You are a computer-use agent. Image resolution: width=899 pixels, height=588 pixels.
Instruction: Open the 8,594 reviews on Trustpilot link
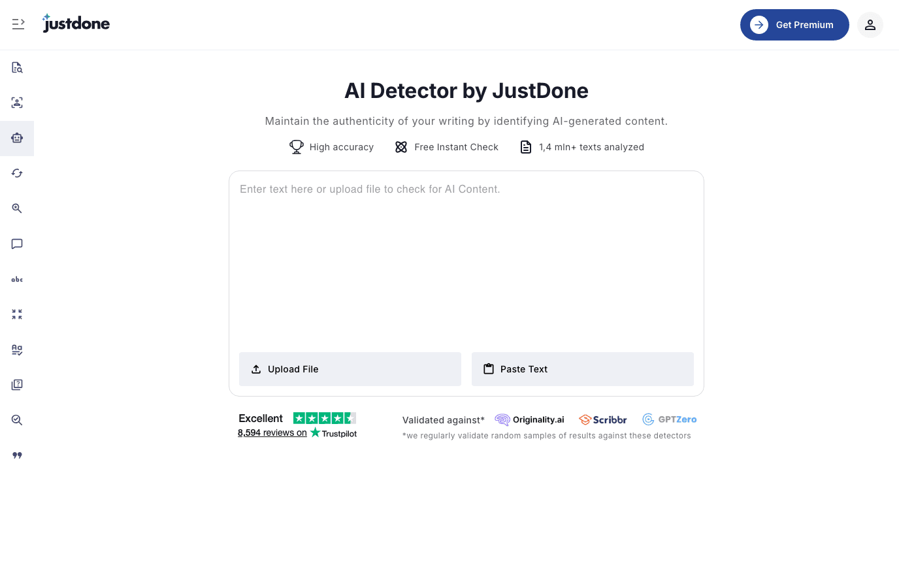[297, 433]
